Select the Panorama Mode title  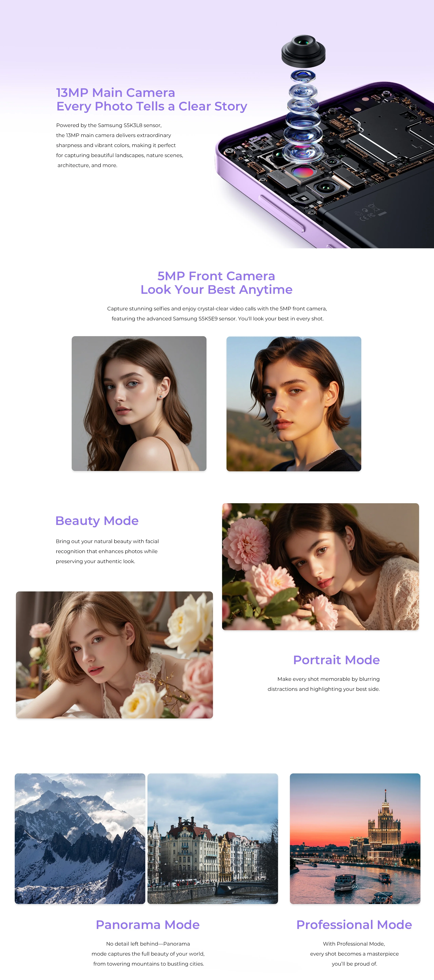[x=148, y=925]
